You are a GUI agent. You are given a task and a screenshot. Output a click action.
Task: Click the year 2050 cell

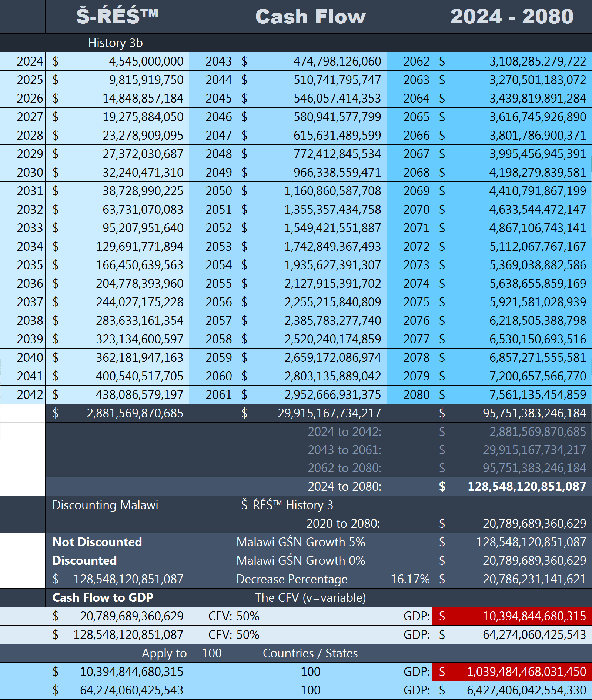212,191
